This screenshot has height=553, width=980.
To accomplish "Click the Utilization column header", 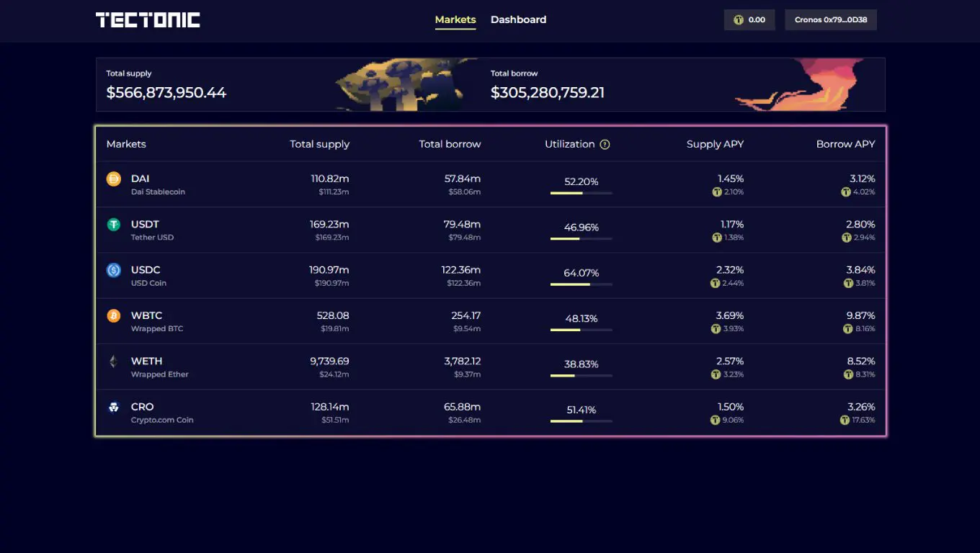I will 570,144.
